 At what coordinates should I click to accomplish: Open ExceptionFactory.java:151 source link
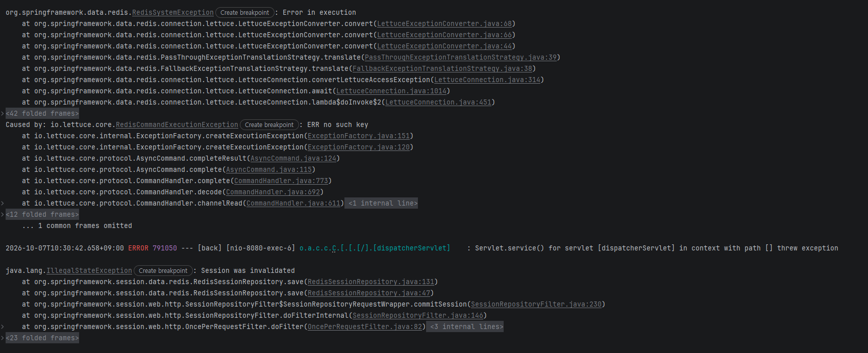359,136
